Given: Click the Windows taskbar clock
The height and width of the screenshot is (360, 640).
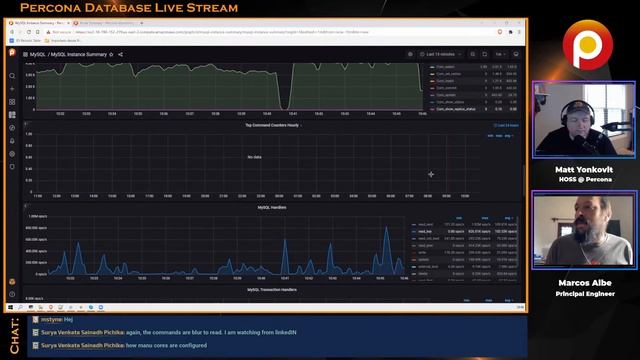Looking at the screenshot, I should [x=520, y=307].
